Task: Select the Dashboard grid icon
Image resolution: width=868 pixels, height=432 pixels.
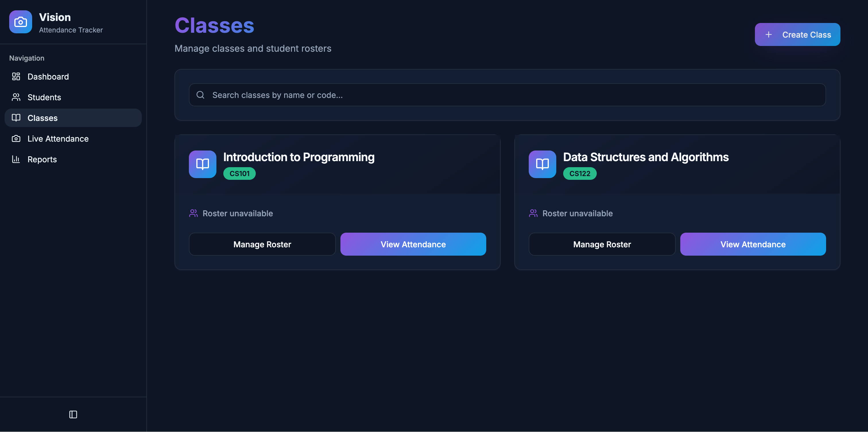Action: pyautogui.click(x=15, y=77)
